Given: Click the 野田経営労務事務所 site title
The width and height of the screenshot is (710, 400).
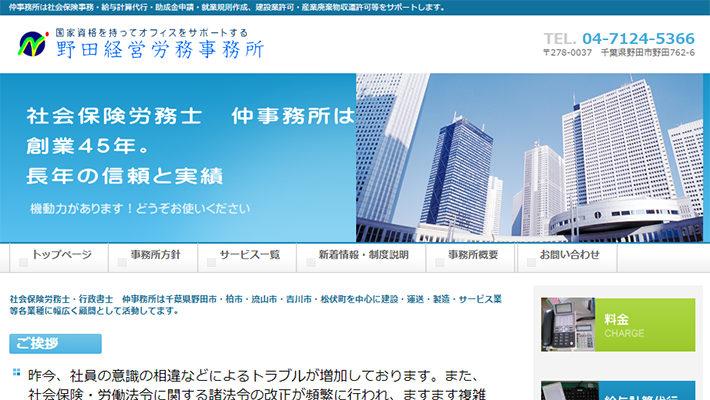Looking at the screenshot, I should click(x=160, y=49).
